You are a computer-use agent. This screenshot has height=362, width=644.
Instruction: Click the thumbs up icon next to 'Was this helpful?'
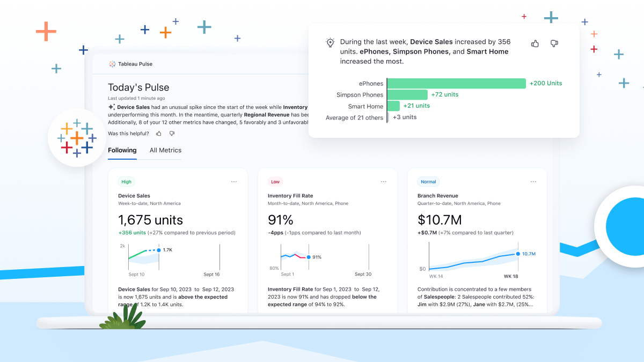coord(158,133)
